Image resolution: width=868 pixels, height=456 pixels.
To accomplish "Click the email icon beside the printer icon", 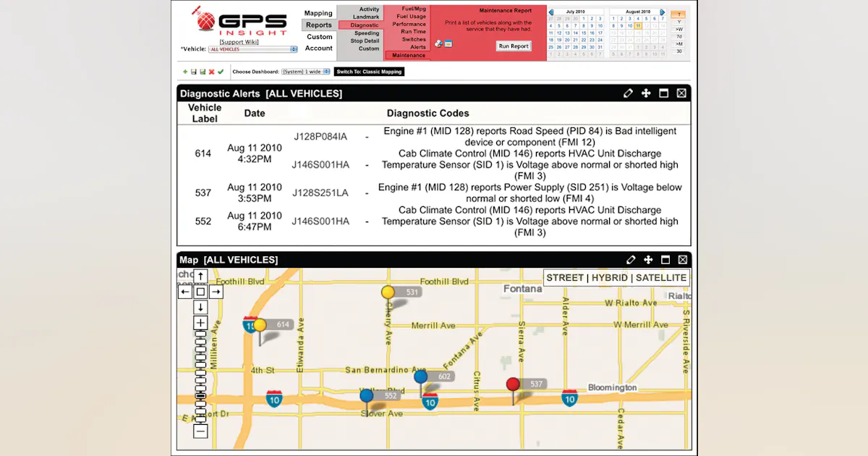I will pyautogui.click(x=448, y=43).
